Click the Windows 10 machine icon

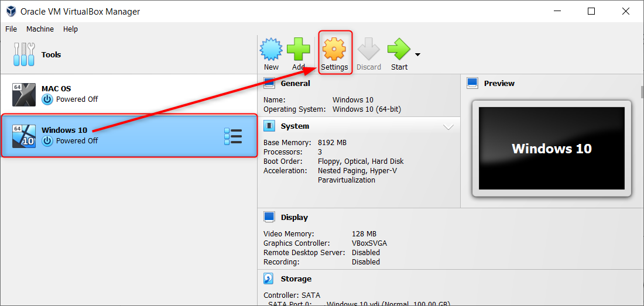24,136
